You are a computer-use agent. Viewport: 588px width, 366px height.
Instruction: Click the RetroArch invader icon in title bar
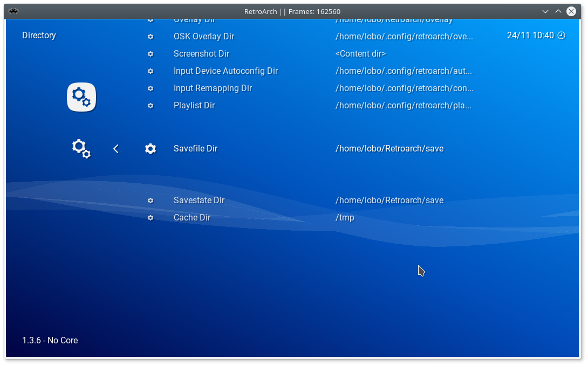tap(13, 11)
